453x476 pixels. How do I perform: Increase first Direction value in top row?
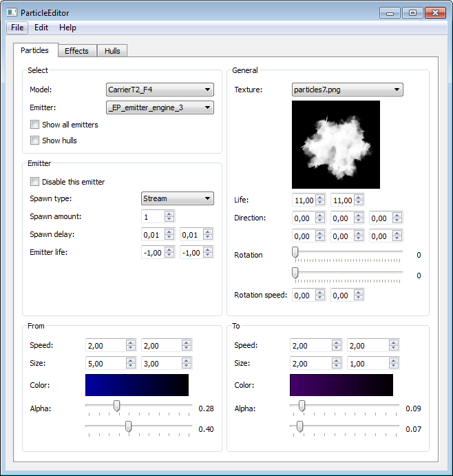pyautogui.click(x=320, y=215)
